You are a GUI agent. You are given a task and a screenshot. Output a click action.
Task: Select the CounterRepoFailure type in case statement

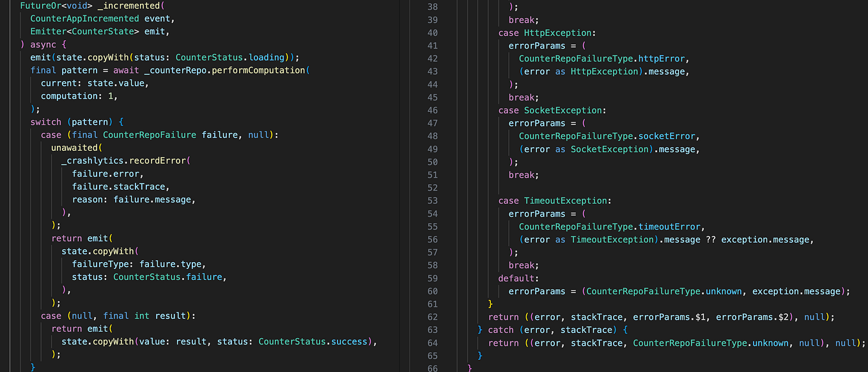pyautogui.click(x=152, y=134)
